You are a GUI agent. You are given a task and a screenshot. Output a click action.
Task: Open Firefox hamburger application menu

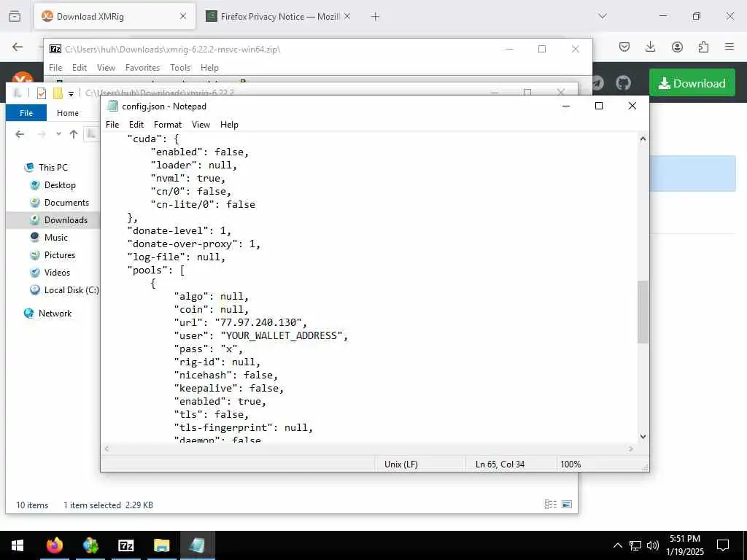click(x=729, y=47)
